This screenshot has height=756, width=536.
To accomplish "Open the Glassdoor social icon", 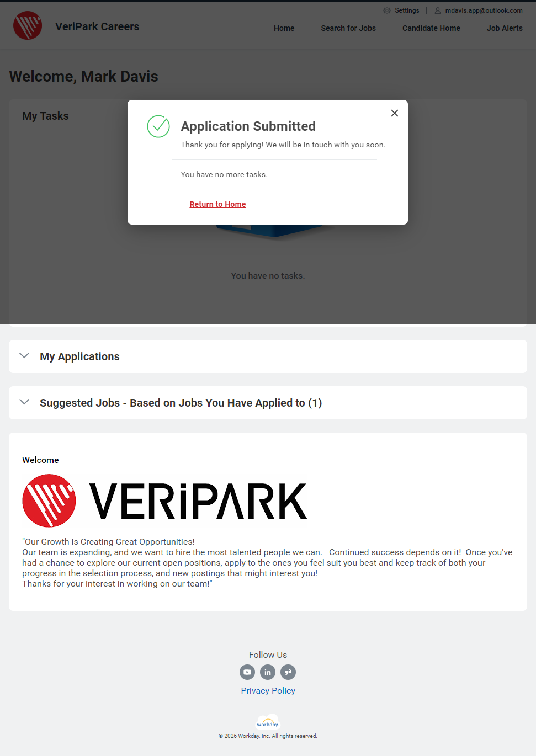I will (x=288, y=672).
